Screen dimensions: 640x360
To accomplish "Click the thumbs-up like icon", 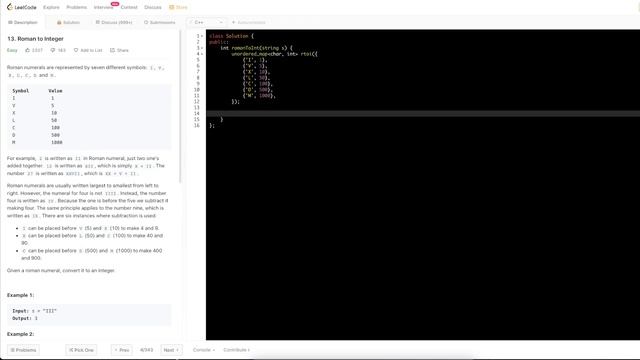I will [x=28, y=50].
